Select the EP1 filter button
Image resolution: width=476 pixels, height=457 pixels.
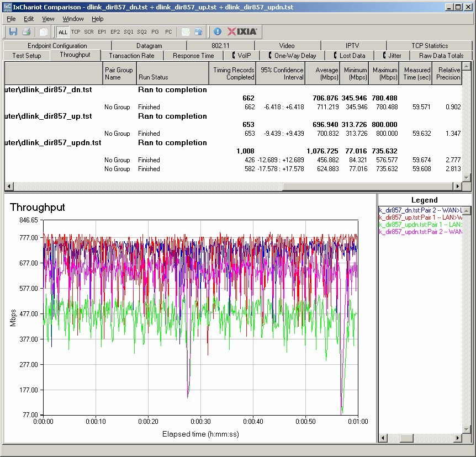pyautogui.click(x=102, y=31)
